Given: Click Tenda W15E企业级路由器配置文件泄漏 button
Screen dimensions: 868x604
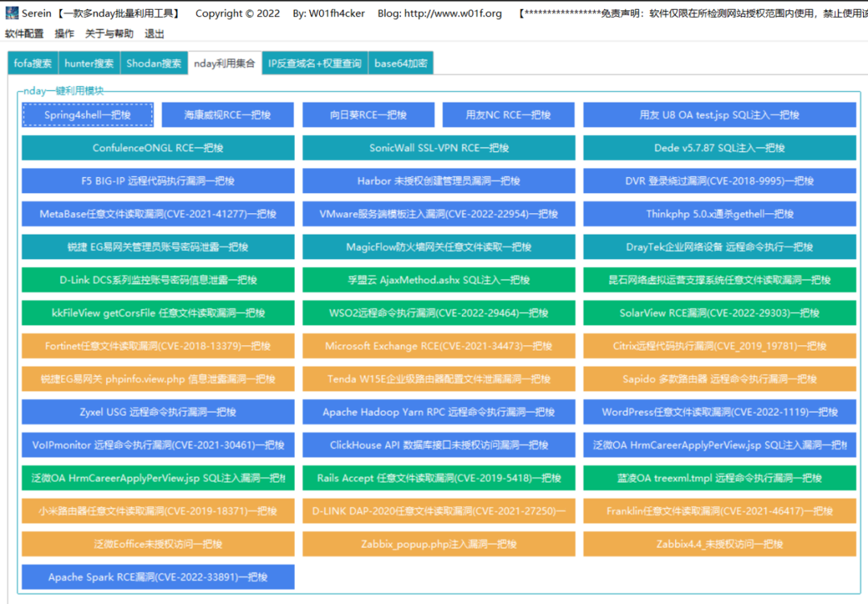Looking at the screenshot, I should (x=439, y=379).
